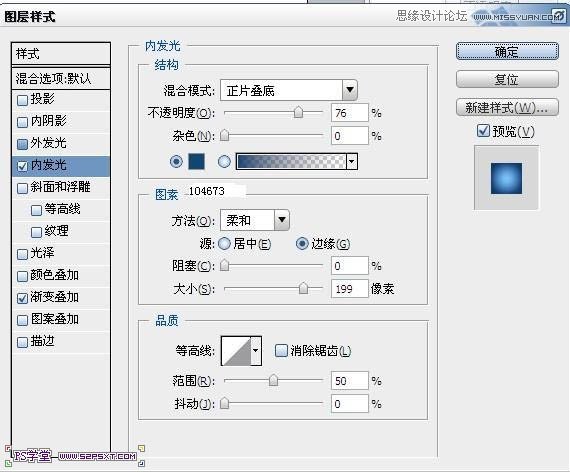Uncheck the 内发光 checkbox
The image size is (570, 472).
pyautogui.click(x=23, y=166)
